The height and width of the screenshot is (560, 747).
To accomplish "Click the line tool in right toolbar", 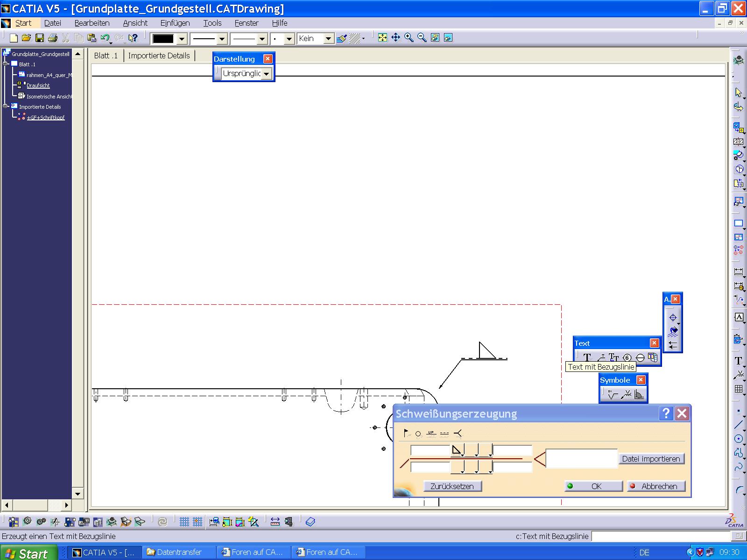I will point(739,425).
